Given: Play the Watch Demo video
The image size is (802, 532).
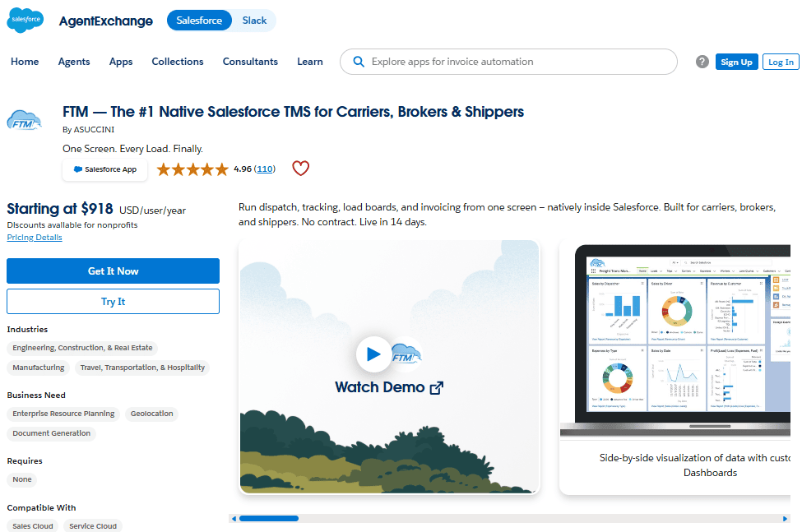Looking at the screenshot, I should [x=373, y=354].
